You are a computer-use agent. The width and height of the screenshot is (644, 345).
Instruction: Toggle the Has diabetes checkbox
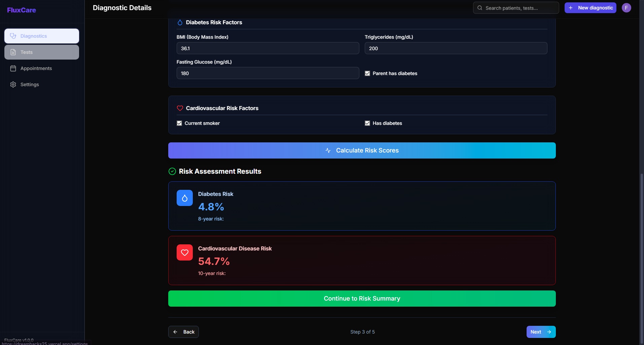pyautogui.click(x=367, y=123)
